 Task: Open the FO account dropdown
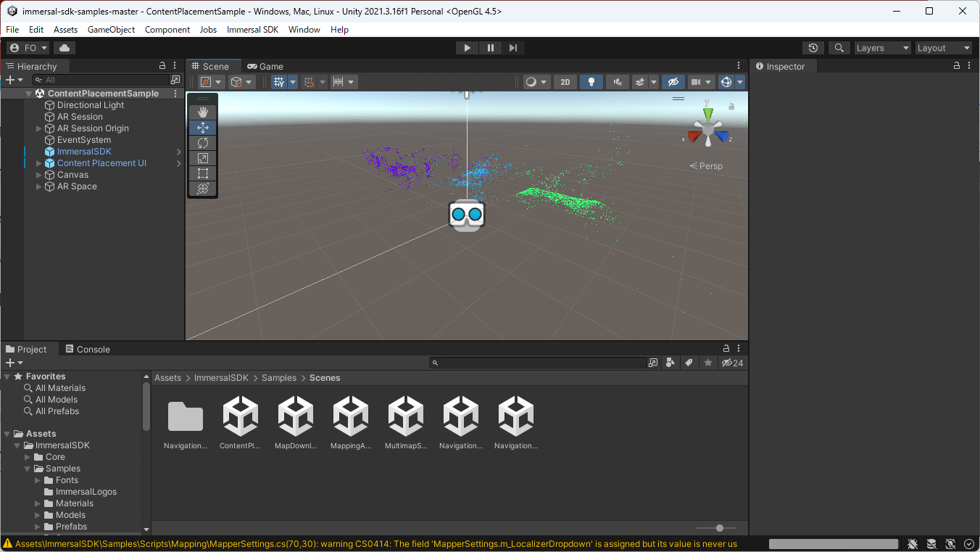pos(28,48)
